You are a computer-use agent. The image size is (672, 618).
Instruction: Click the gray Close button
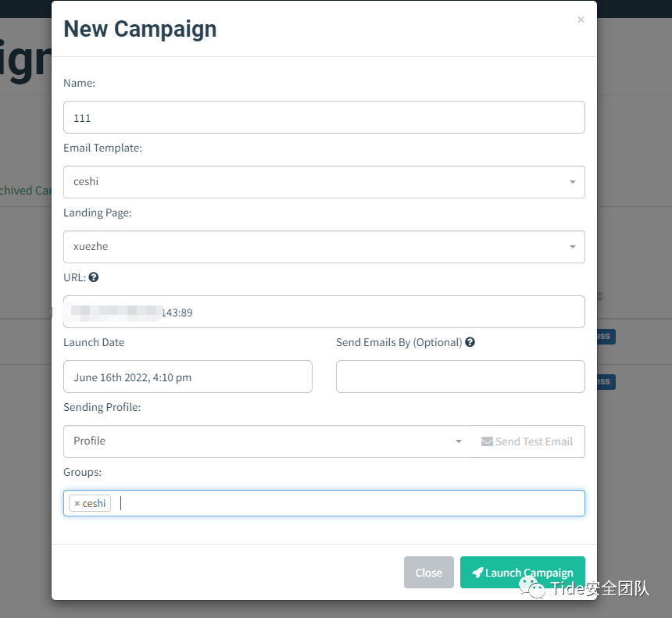pyautogui.click(x=428, y=572)
